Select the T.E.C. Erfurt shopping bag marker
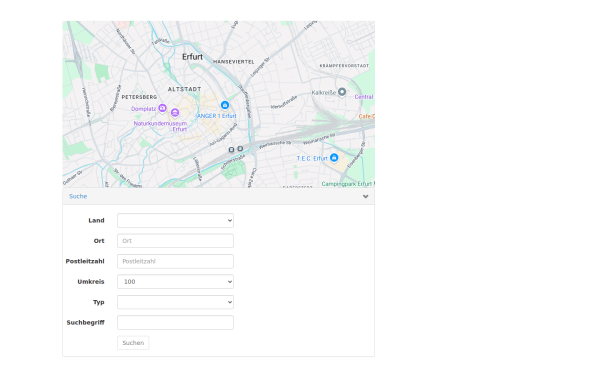Image resolution: width=600 pixels, height=375 pixels. tap(334, 157)
